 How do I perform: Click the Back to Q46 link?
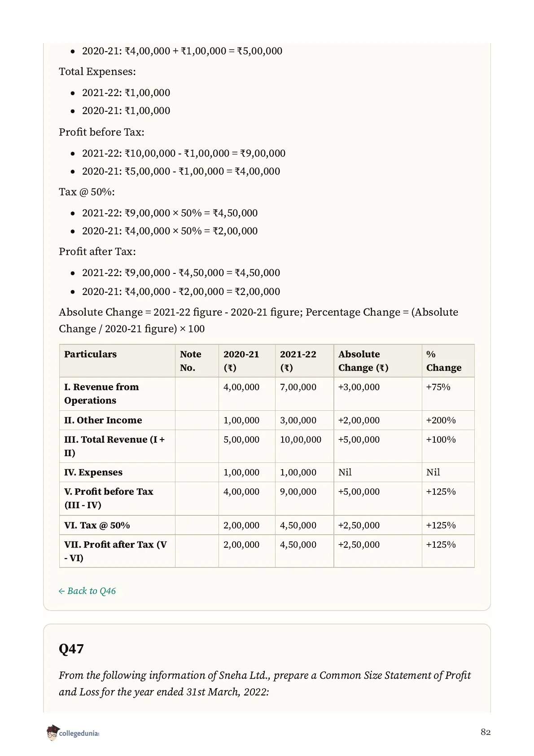87,591
